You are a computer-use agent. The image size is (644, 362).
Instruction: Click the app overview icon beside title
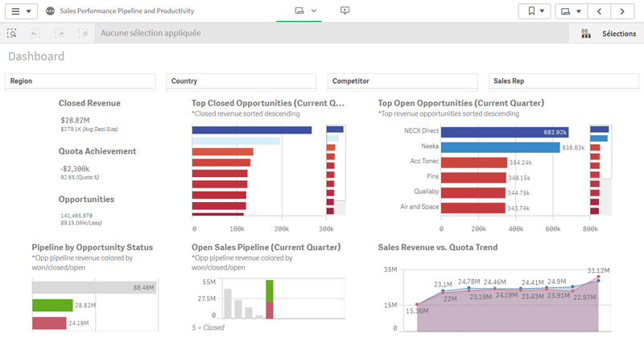50,11
